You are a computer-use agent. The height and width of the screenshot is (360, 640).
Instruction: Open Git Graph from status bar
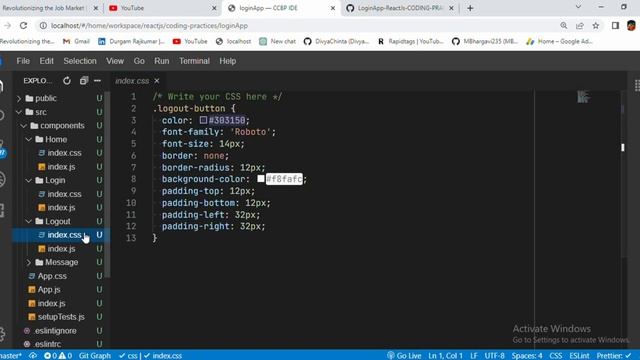click(95, 356)
